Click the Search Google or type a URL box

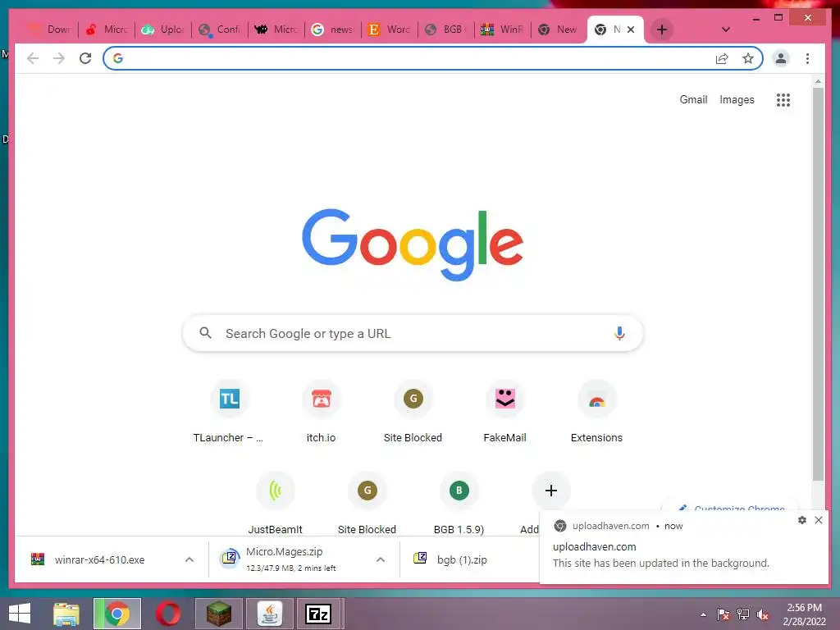[x=413, y=333]
